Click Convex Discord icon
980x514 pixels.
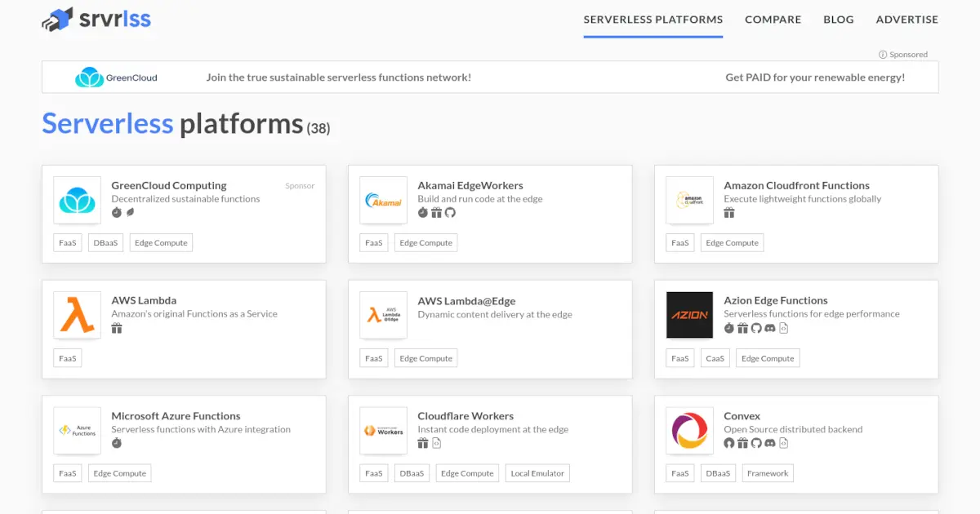tap(770, 443)
